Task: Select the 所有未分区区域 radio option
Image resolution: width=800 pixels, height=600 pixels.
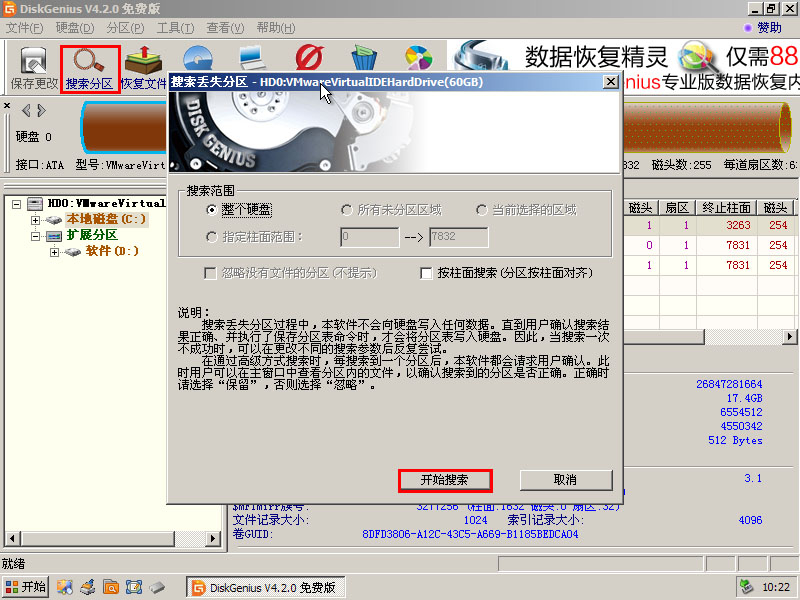Action: point(346,210)
